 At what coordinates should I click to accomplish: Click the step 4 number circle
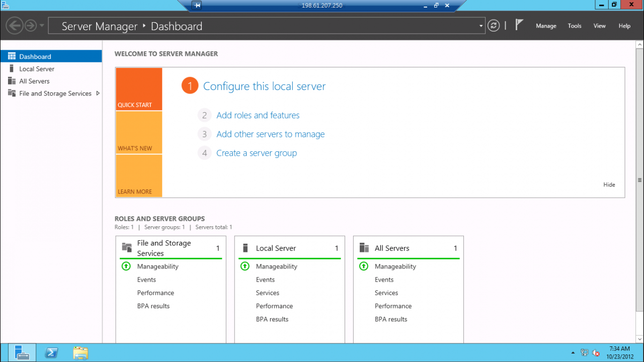click(204, 153)
